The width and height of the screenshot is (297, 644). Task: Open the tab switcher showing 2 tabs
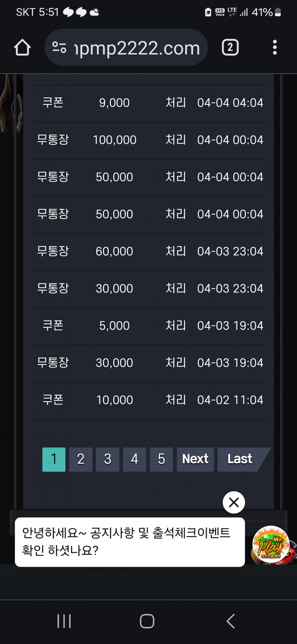(230, 47)
